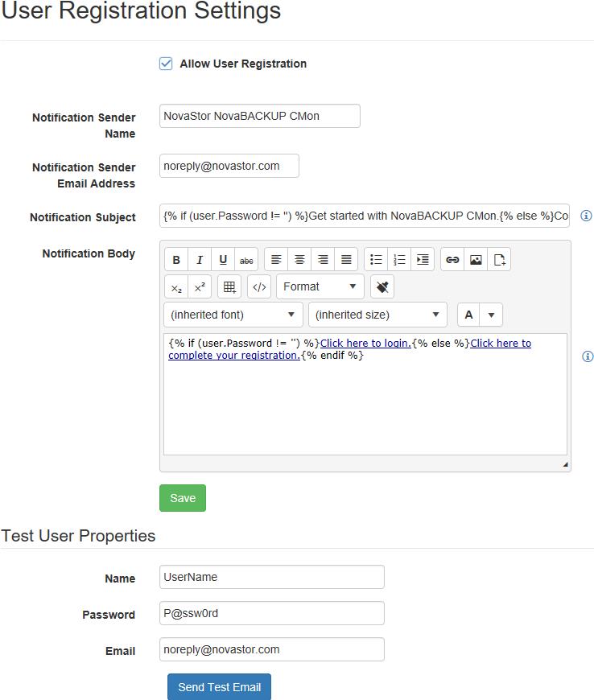Expand the font color picker arrow
Viewport: 594px width, 700px height.
click(491, 315)
